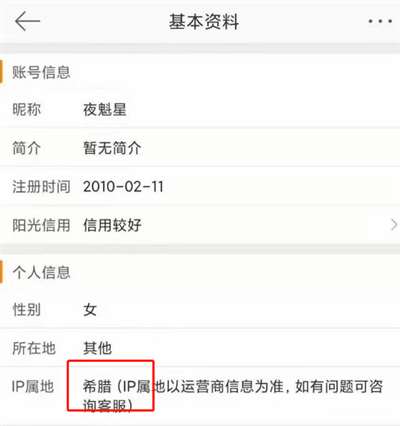The image size is (400, 426).
Task: Tap the orange marker beside 个人信息
Action: [x=1, y=272]
